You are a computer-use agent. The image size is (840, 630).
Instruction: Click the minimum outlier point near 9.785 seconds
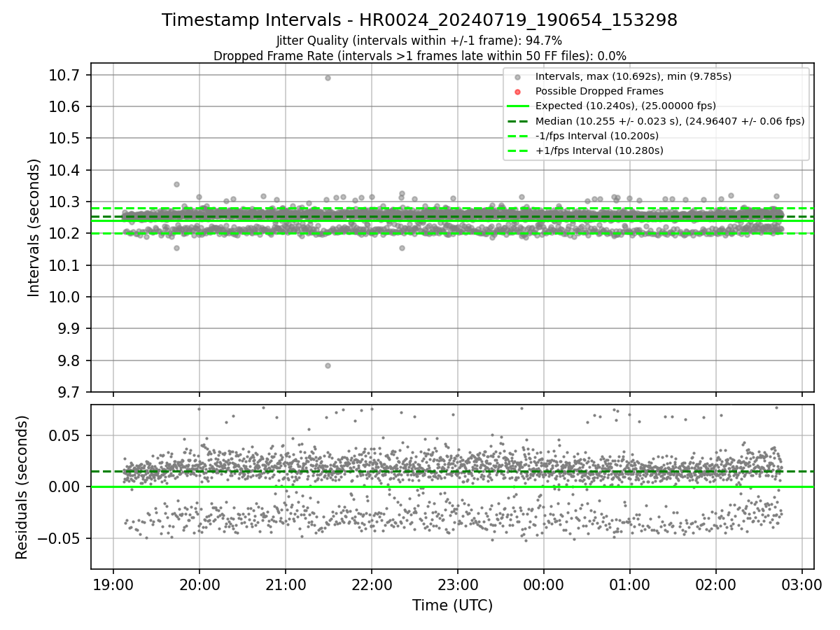[x=328, y=365]
